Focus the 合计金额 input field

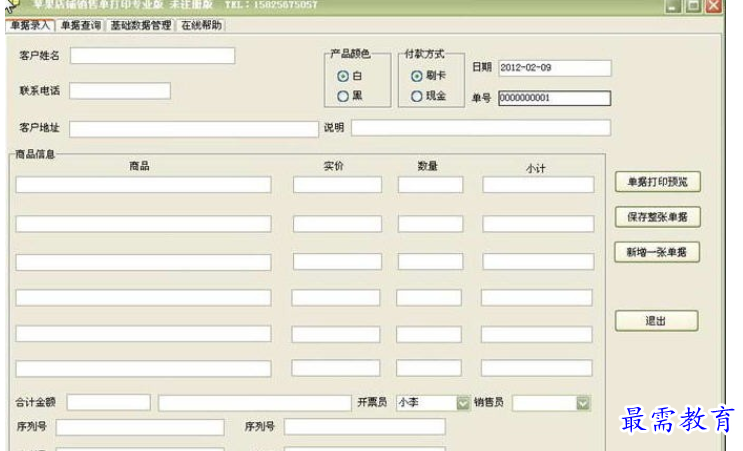click(x=109, y=402)
